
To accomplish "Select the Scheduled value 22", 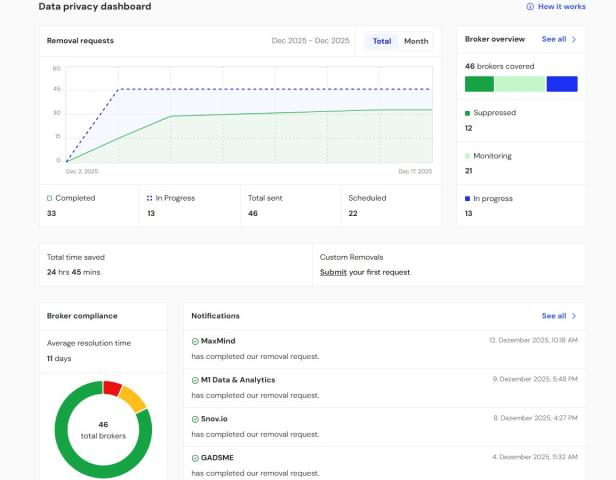I will (x=353, y=213).
